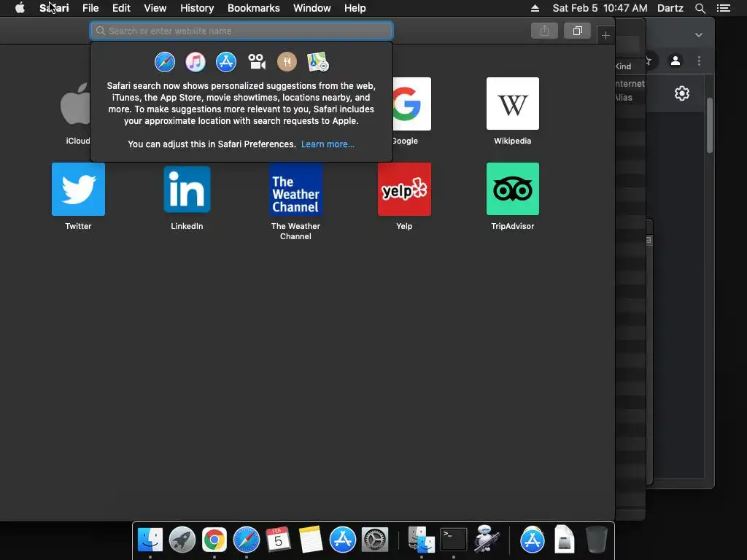Click the Safari compass icon in suggestions popup
The height and width of the screenshot is (560, 747).
[165, 62]
